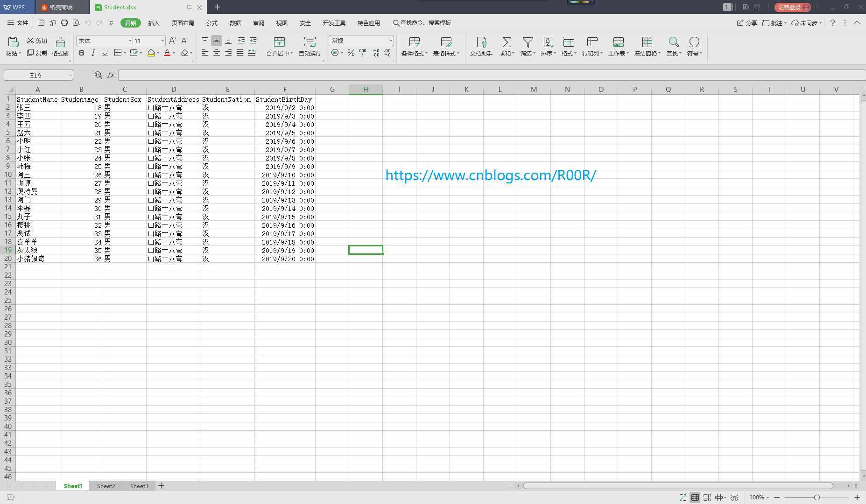The width and height of the screenshot is (866, 504).
Task: Click the Sort A-Z icon
Action: [549, 42]
